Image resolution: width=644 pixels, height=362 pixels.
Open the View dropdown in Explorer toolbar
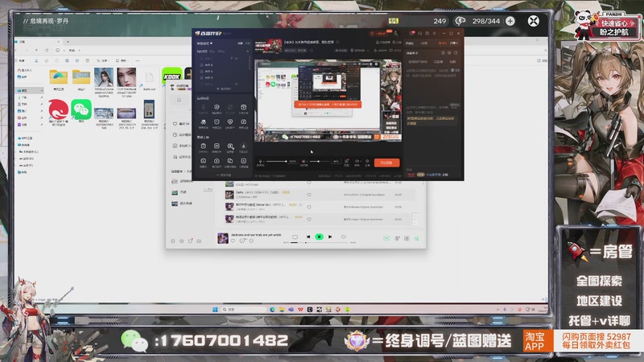click(x=122, y=61)
